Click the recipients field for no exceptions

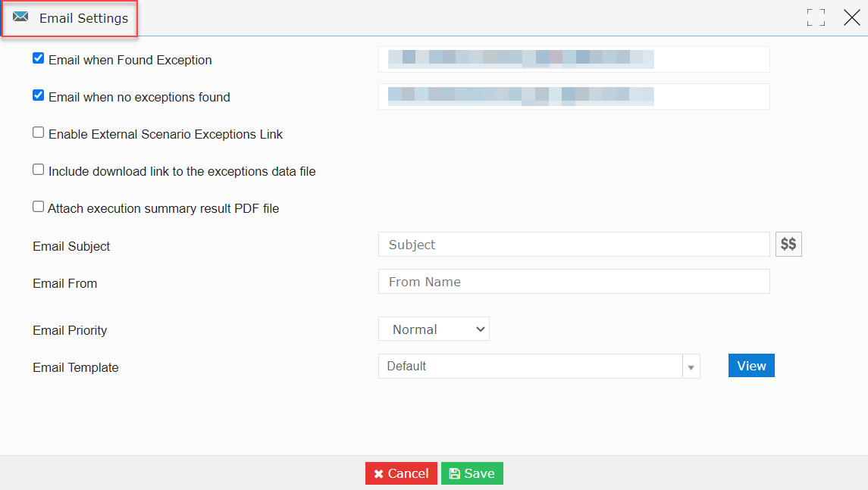[574, 96]
